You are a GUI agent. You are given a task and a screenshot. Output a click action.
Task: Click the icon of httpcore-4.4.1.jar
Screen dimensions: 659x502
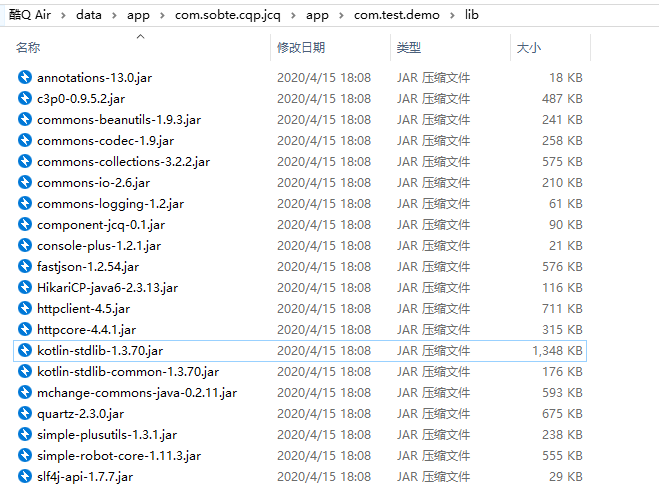tap(25, 330)
